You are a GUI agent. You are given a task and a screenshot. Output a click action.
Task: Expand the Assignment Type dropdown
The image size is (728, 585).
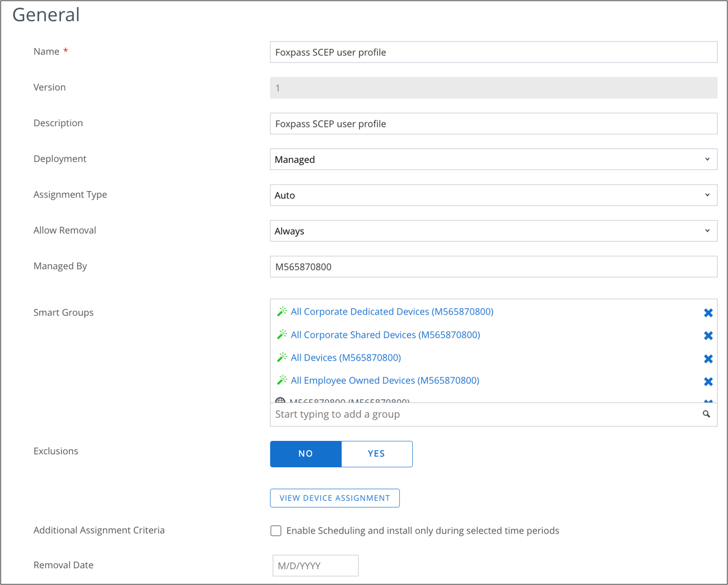(493, 195)
